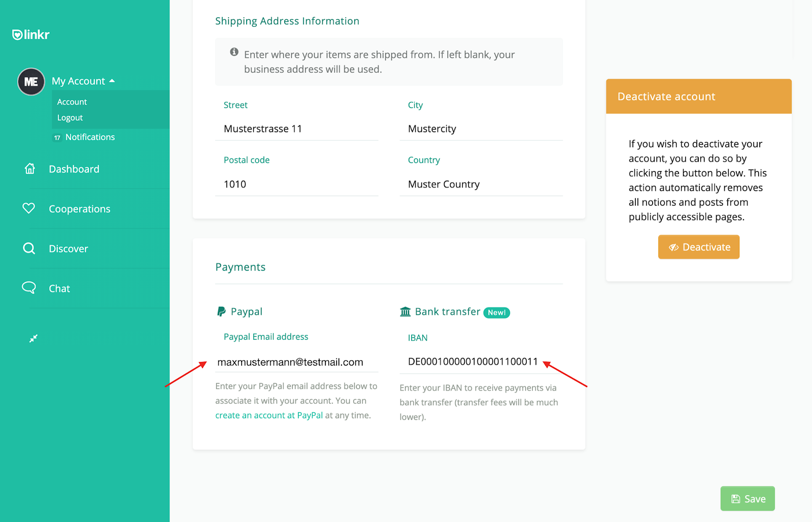Click the Dashboard house icon
812x522 pixels.
[30, 169]
